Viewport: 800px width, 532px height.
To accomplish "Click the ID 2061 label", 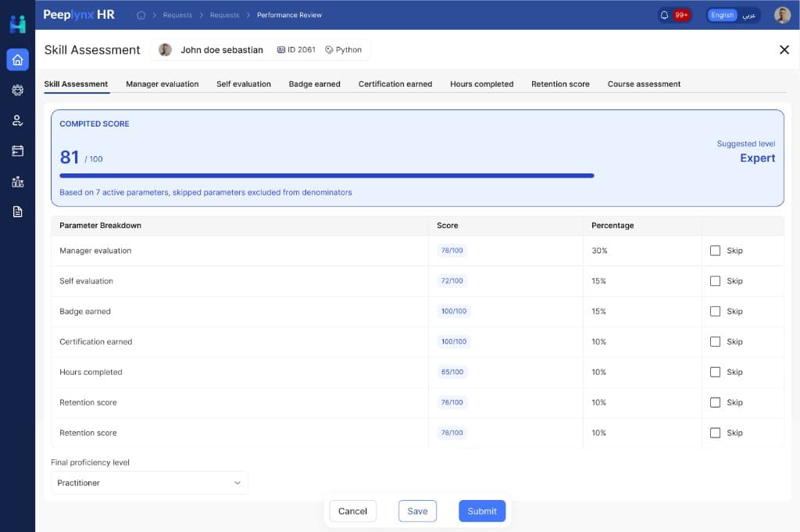I will tap(302, 49).
